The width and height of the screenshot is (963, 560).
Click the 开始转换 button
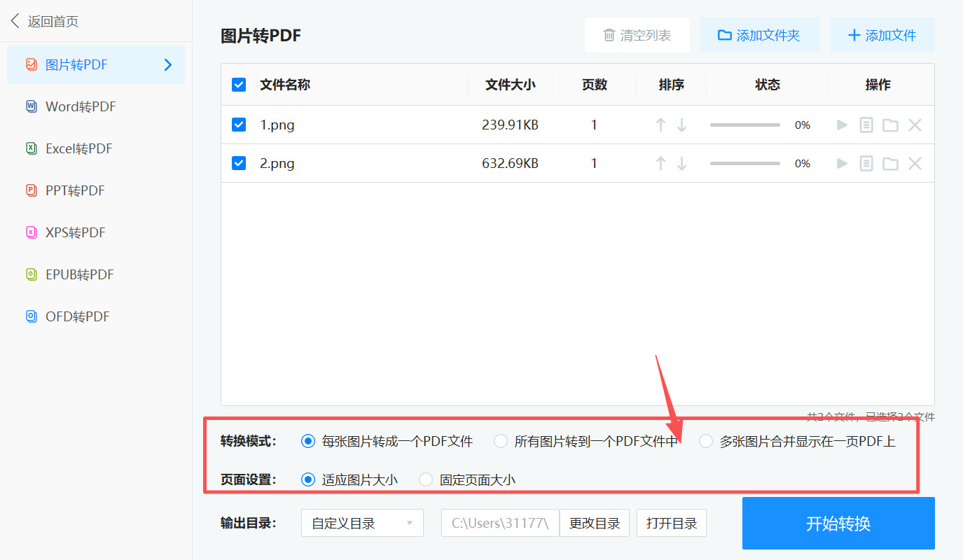838,523
